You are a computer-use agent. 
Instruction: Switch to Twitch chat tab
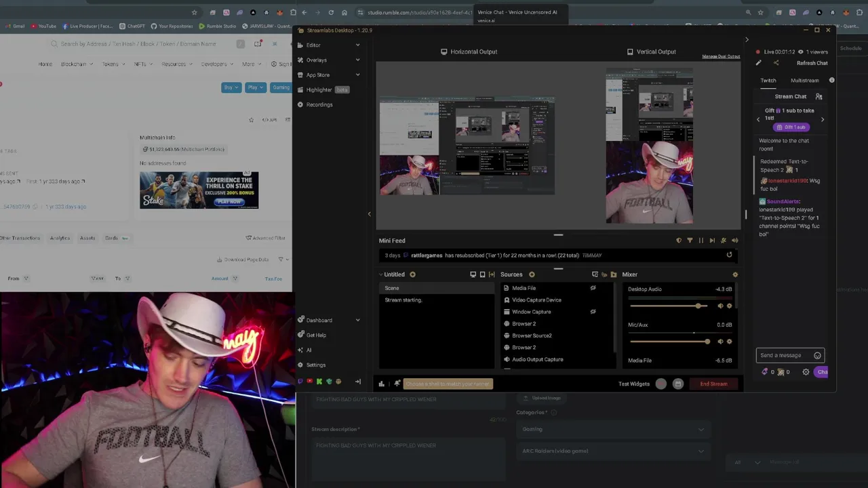tap(768, 81)
